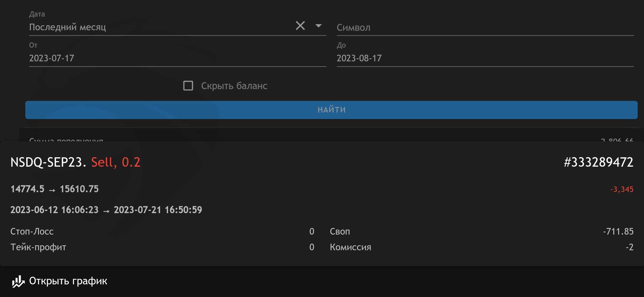This screenshot has width=644, height=297.
Task: Edit the 'До' date 2023-08-17
Action: (x=359, y=58)
